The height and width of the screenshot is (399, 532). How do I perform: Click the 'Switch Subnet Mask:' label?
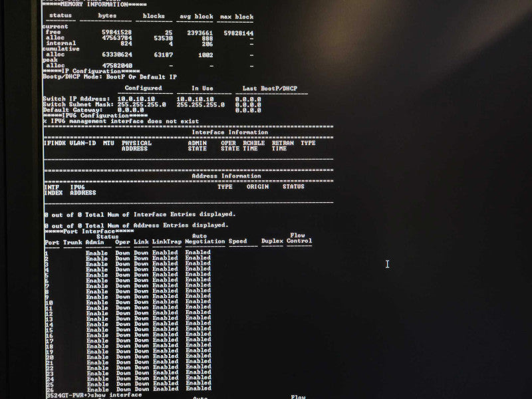(x=78, y=104)
